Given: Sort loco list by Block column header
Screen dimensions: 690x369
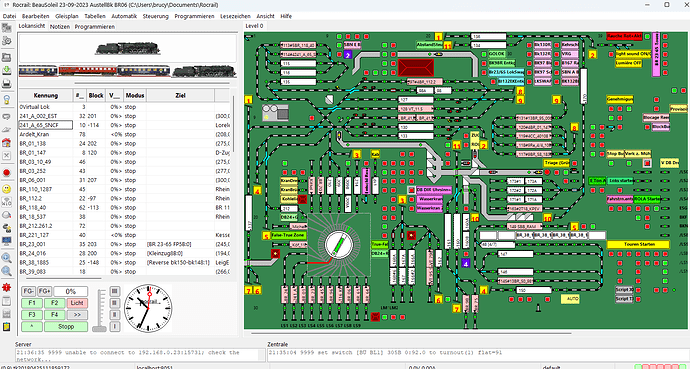Looking at the screenshot, I should pos(96,95).
